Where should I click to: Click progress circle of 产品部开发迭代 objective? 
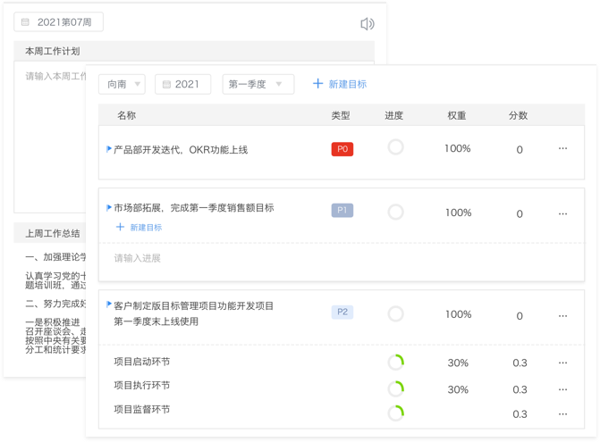[x=395, y=148]
